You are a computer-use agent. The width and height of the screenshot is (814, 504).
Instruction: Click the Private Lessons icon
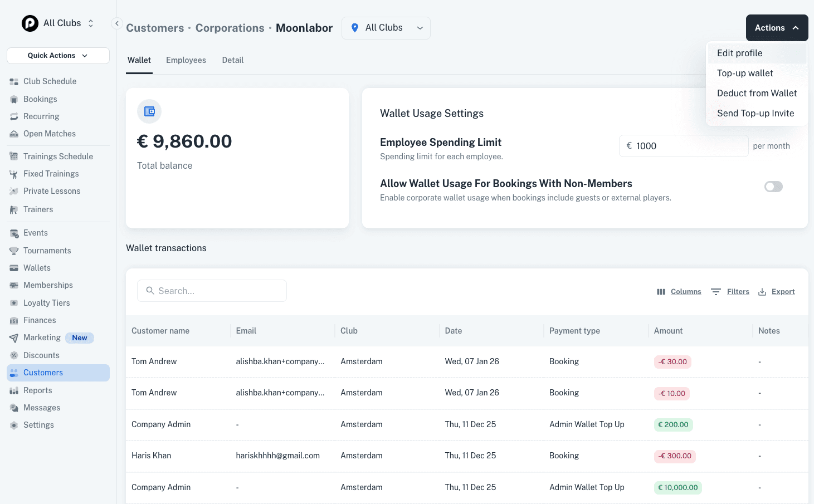click(14, 191)
